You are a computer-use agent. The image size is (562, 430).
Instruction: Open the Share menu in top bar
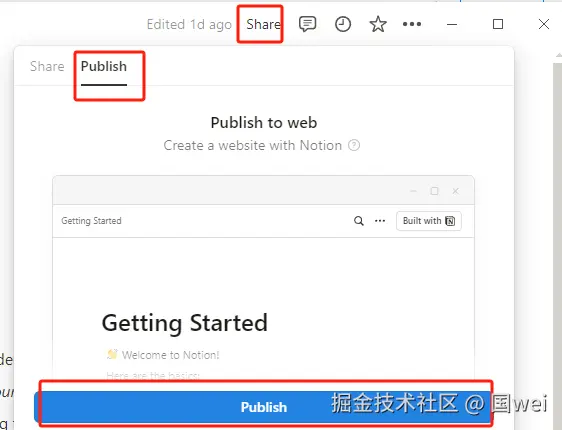pos(263,24)
